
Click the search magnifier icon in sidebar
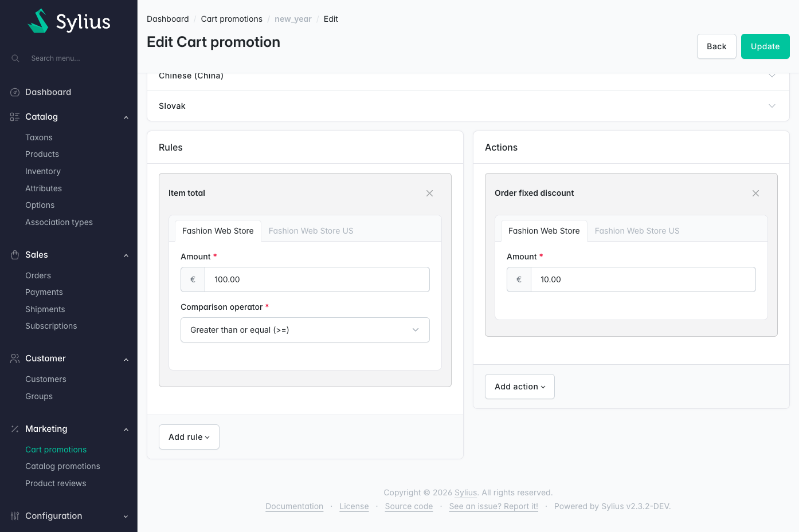point(15,58)
